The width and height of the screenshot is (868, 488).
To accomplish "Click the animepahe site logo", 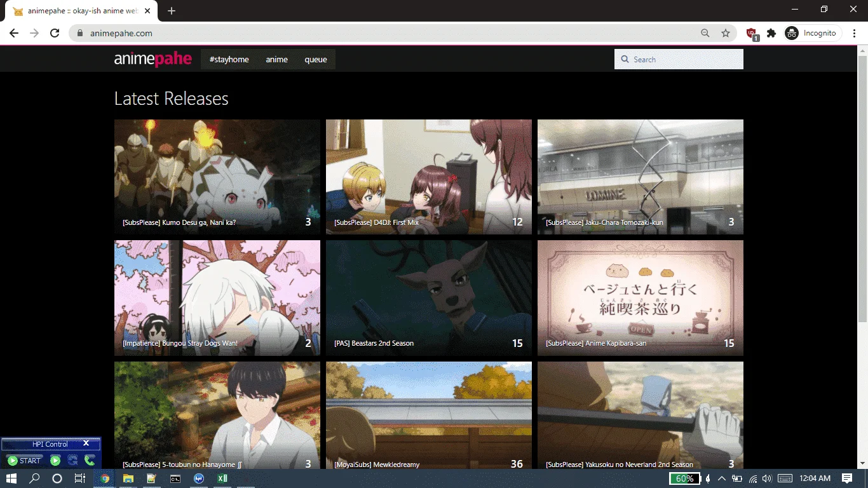I will [153, 59].
